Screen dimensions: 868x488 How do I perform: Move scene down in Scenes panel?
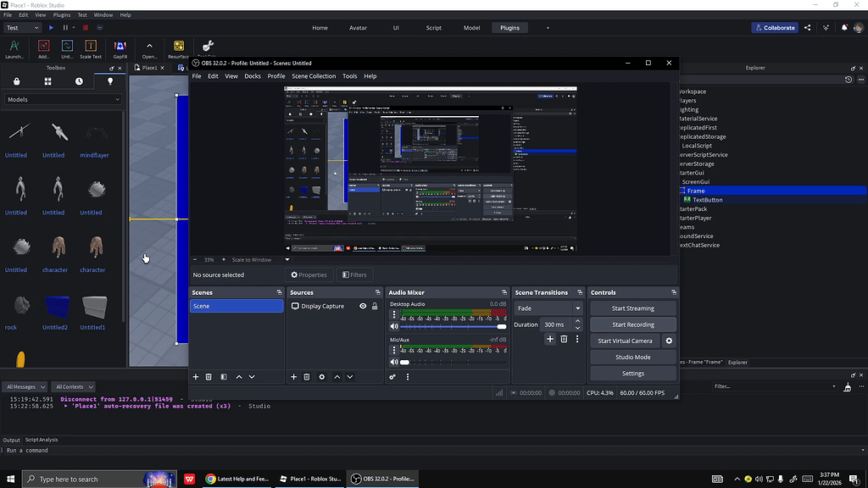tap(252, 377)
